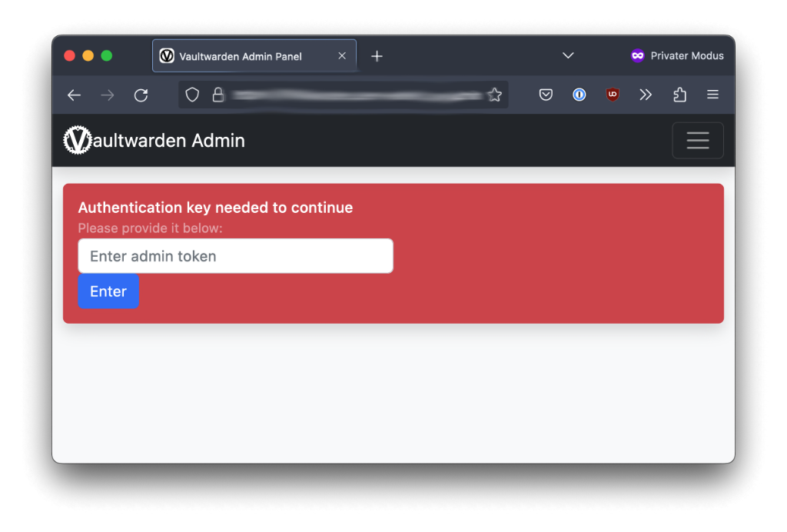Expand the overflow toolbar double-arrow menu
This screenshot has height=532, width=787.
point(646,94)
